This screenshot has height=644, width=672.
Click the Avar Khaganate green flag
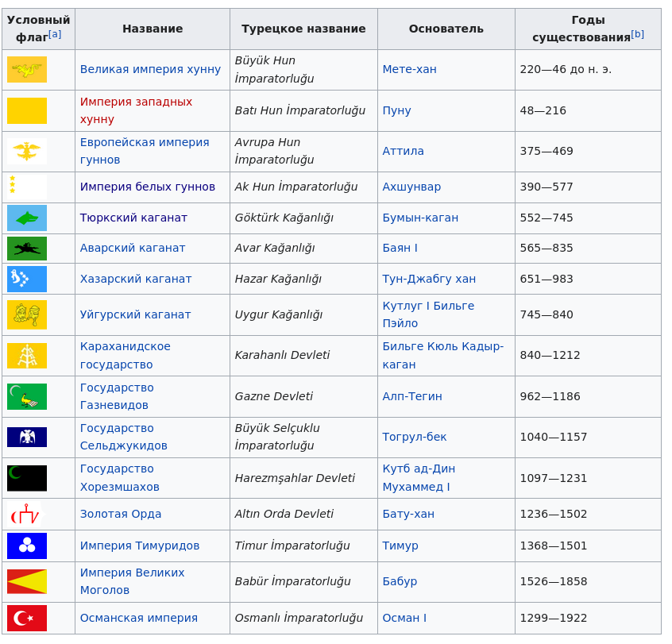pos(27,249)
